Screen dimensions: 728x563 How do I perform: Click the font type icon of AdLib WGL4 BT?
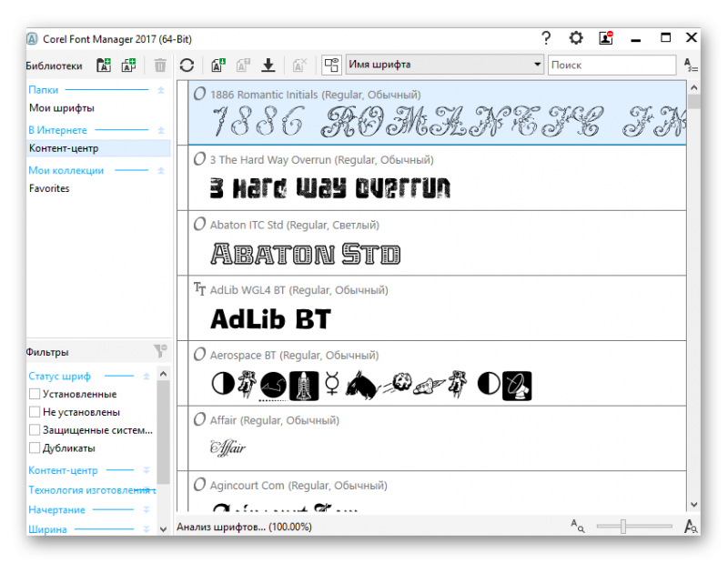pyautogui.click(x=199, y=288)
